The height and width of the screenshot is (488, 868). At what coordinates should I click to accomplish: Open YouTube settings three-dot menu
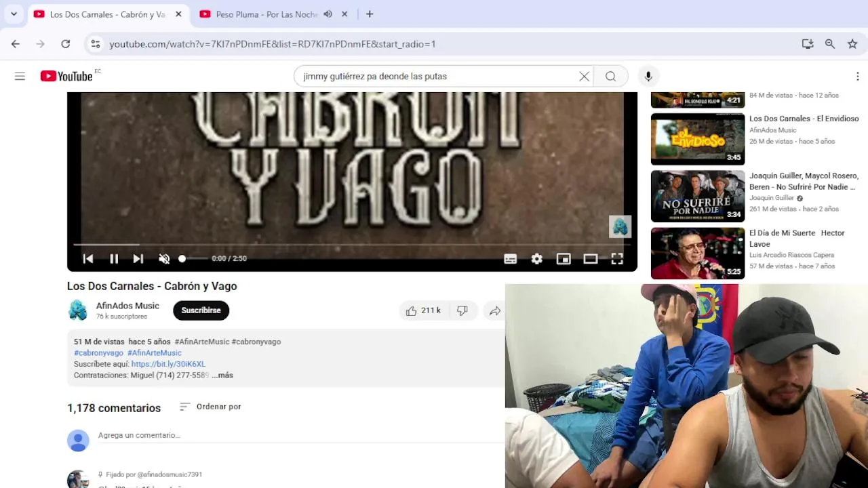point(858,77)
